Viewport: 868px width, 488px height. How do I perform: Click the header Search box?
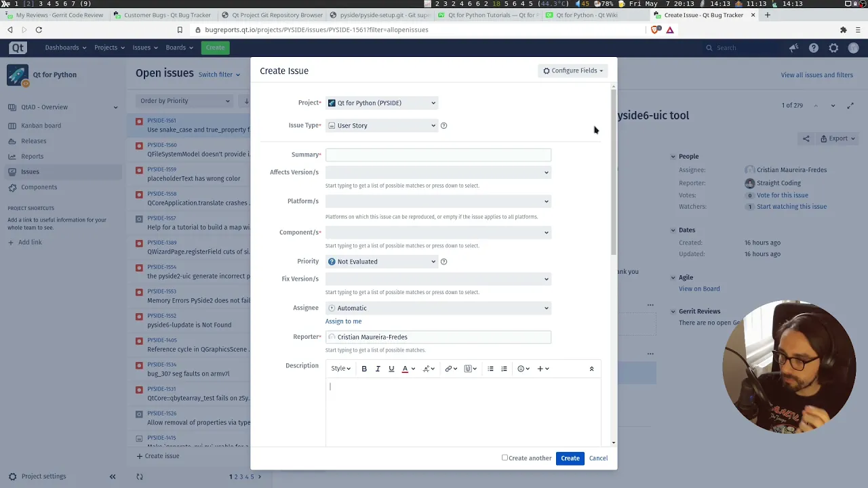[741, 47]
